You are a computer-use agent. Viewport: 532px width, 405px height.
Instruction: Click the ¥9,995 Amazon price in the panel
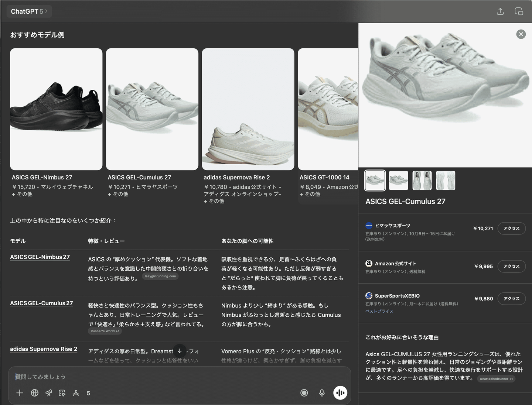[x=484, y=267]
